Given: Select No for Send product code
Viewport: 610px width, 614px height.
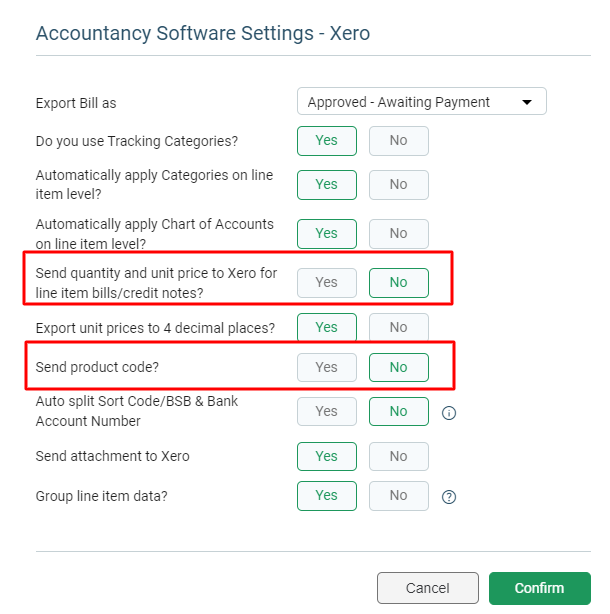Looking at the screenshot, I should pyautogui.click(x=399, y=367).
